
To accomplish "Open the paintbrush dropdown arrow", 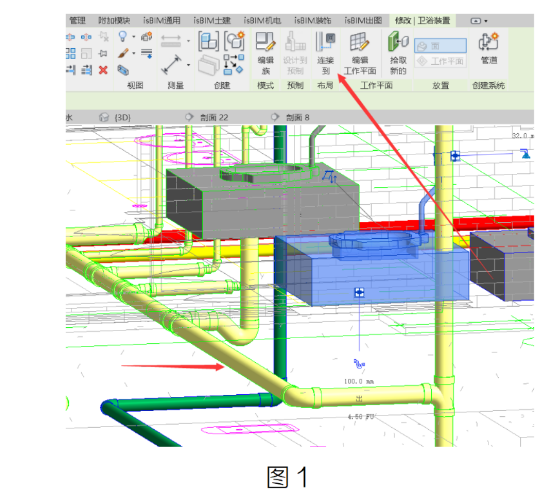I will tap(134, 54).
